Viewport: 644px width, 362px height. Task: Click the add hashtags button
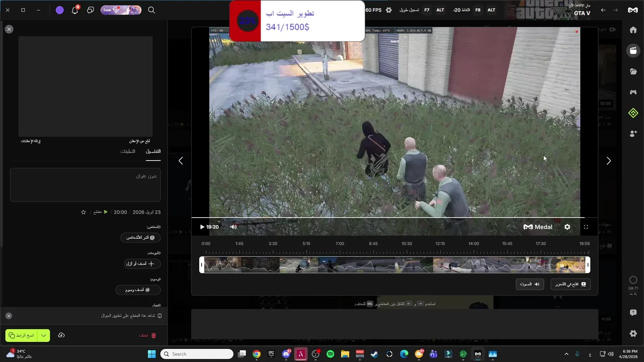tap(138, 290)
